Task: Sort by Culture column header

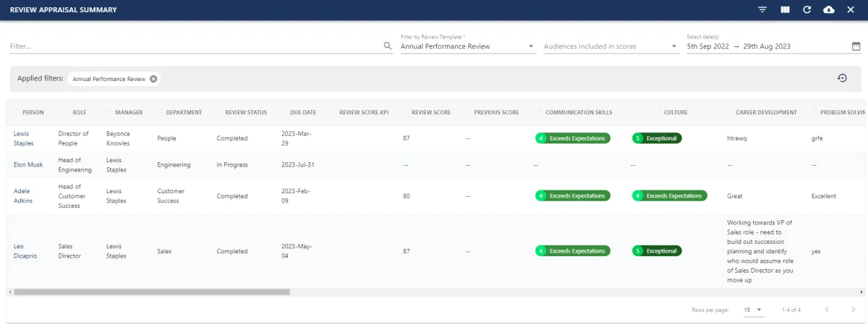Action: click(676, 112)
